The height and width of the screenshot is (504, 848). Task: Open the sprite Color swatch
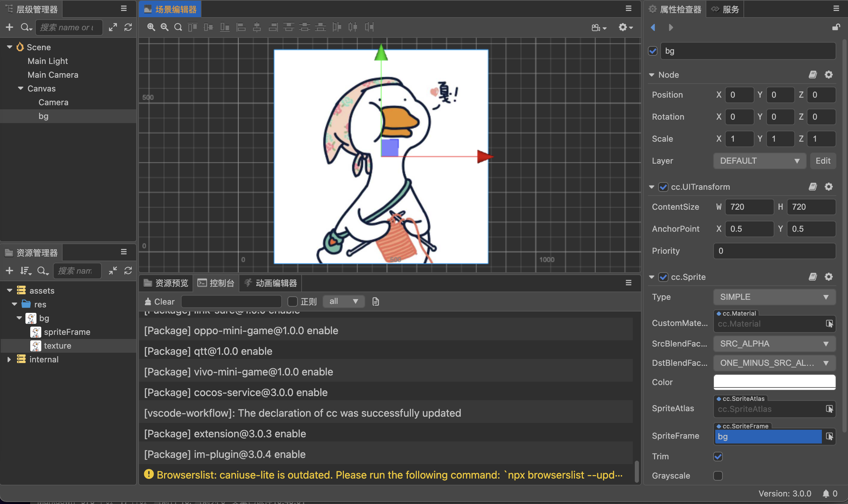(x=774, y=382)
